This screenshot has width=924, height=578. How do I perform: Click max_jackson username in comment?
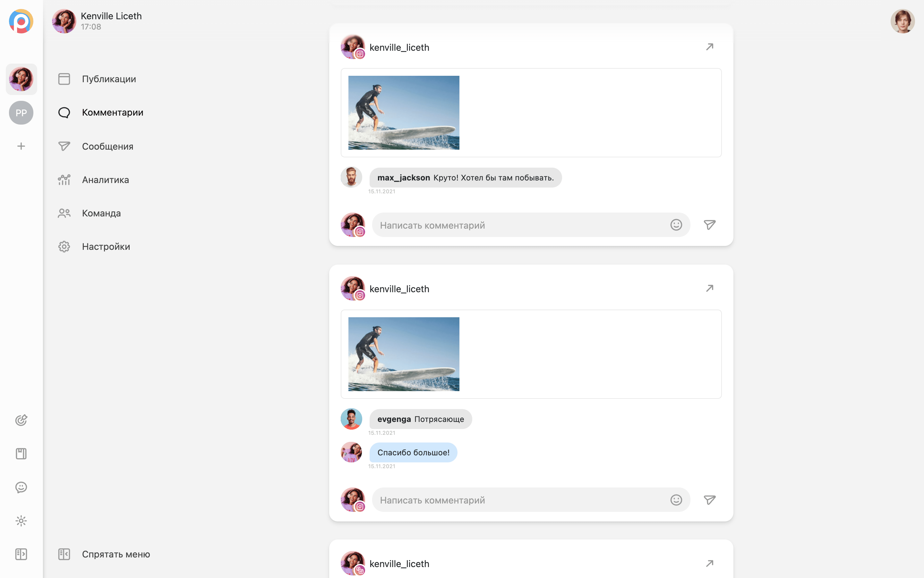(x=404, y=178)
